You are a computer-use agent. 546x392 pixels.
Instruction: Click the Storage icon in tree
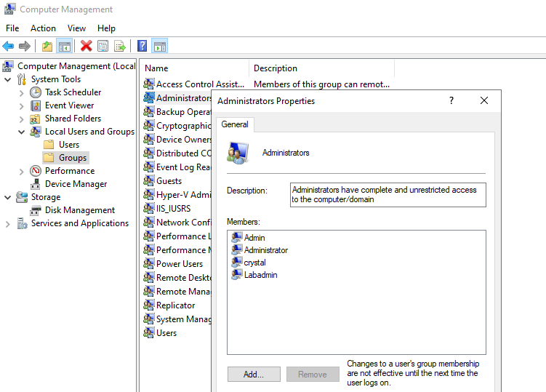point(22,197)
